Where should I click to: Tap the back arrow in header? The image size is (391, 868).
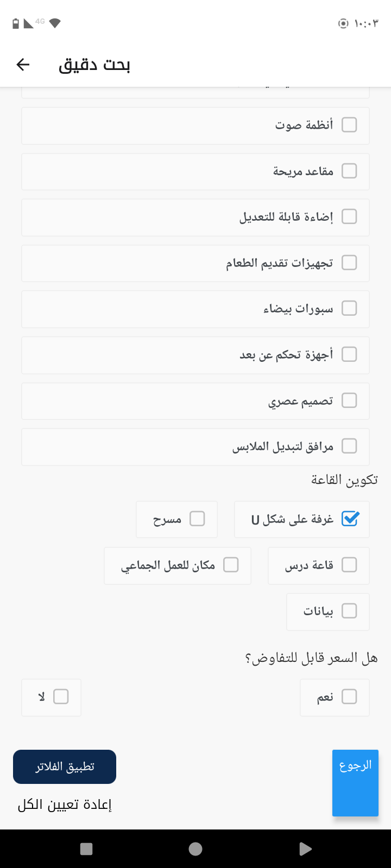[x=23, y=65]
